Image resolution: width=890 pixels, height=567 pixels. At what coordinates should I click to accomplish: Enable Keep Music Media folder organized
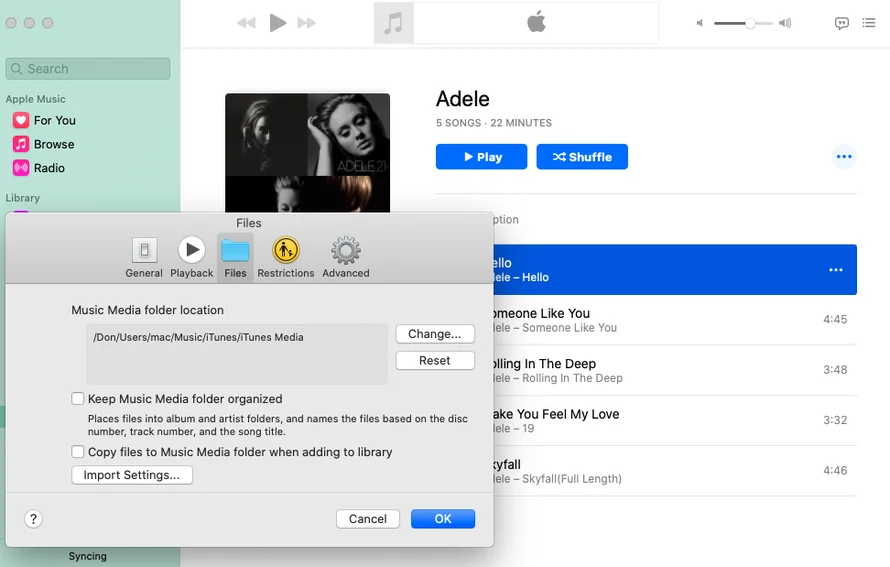click(78, 399)
